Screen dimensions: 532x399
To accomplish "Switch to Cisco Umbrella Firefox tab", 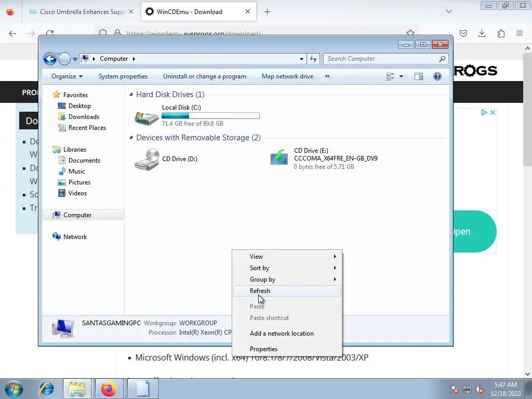I will point(82,12).
